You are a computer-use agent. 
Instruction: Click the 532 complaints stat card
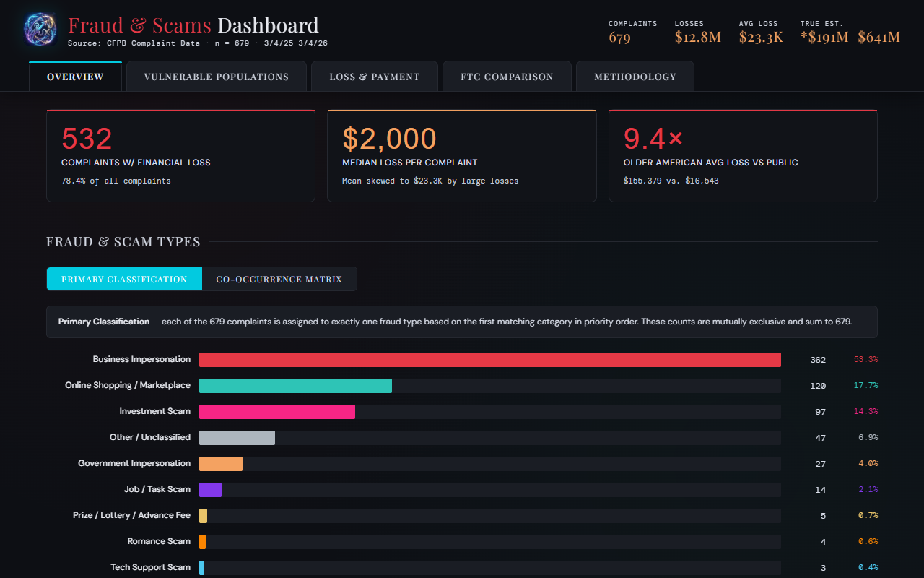click(x=180, y=155)
